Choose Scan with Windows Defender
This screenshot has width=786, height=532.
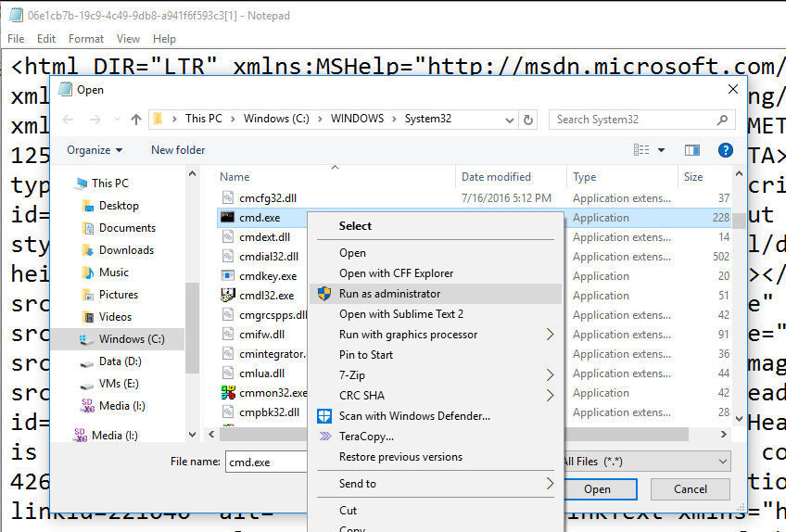coord(435,416)
